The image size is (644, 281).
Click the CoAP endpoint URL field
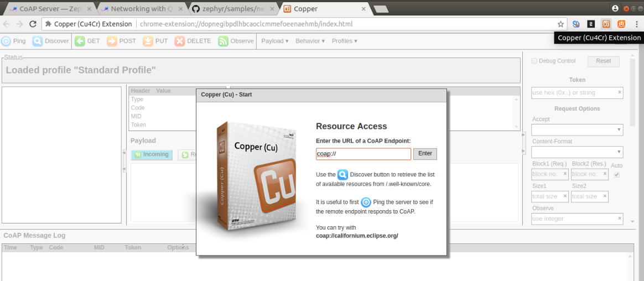tap(363, 154)
